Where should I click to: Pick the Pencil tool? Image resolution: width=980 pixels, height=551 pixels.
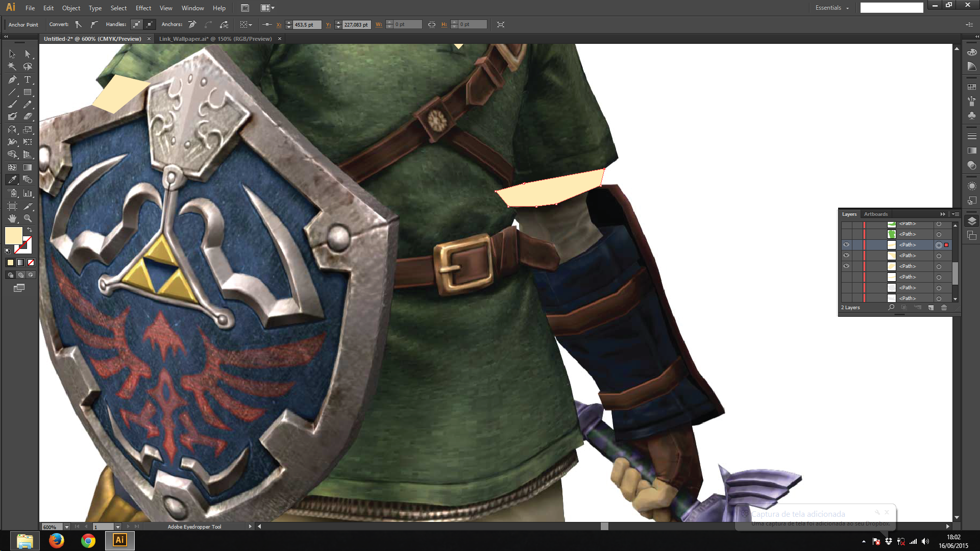[x=28, y=105]
